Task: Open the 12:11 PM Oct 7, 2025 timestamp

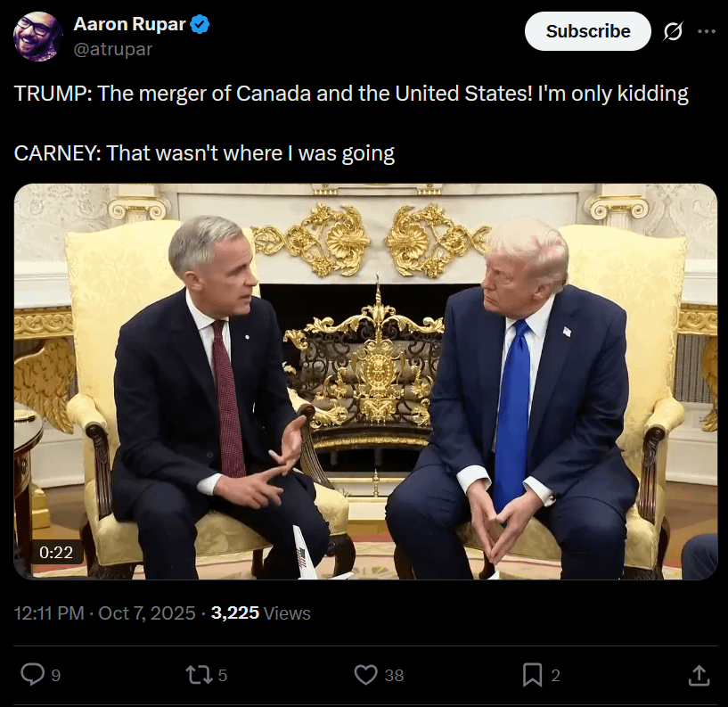Action: coord(105,613)
